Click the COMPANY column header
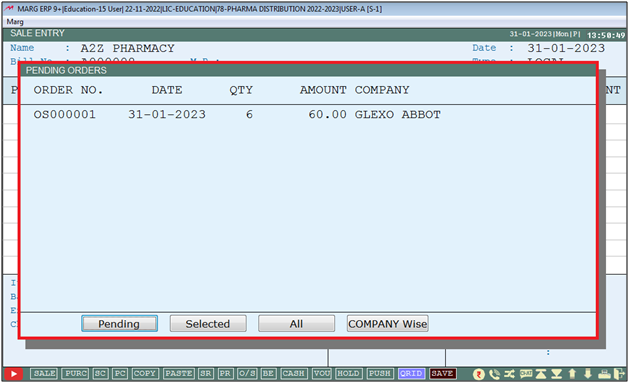630x383 pixels. (382, 90)
